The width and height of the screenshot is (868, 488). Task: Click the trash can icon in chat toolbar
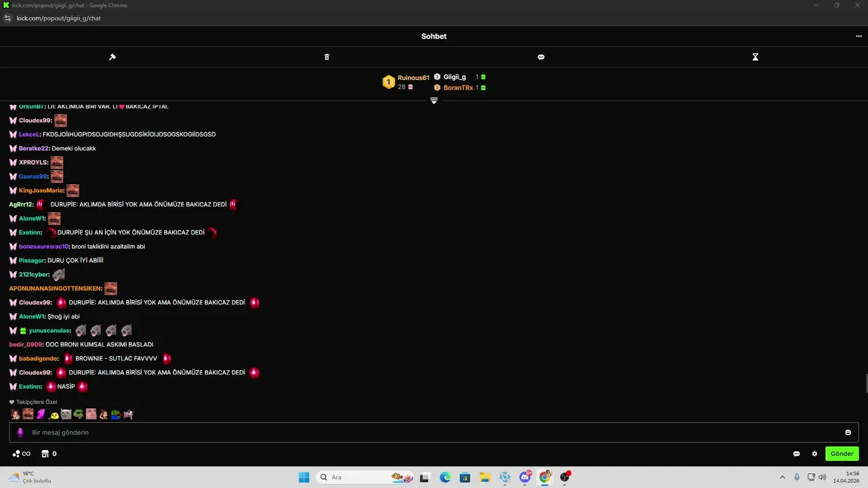[327, 57]
